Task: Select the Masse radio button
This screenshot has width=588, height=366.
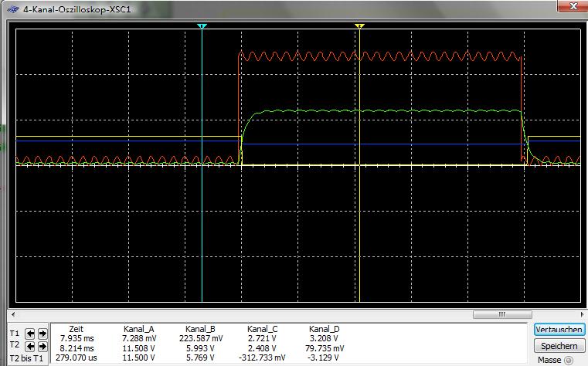Action: pyautogui.click(x=569, y=361)
